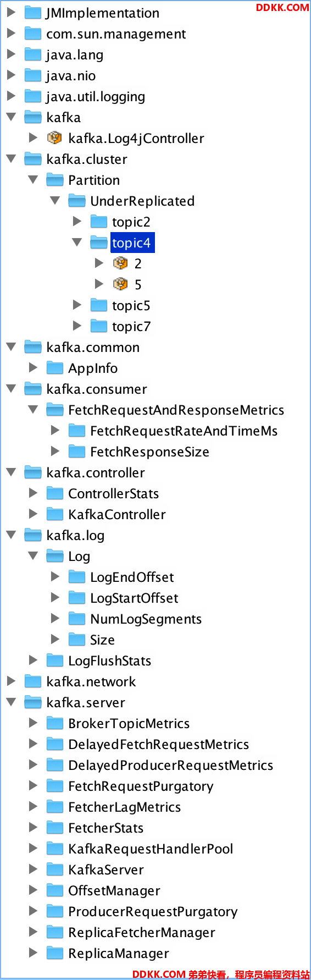Select the KafkaController item
Screen dimensions: 311x980
(117, 514)
